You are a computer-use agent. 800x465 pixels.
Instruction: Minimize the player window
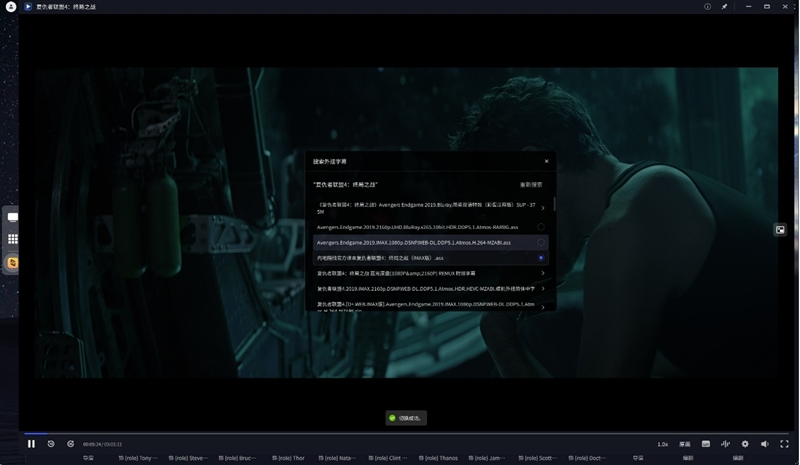(x=748, y=7)
